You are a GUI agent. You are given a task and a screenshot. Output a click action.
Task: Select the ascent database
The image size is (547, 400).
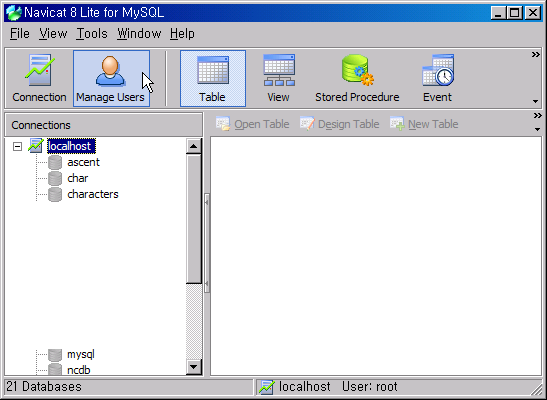coord(84,162)
